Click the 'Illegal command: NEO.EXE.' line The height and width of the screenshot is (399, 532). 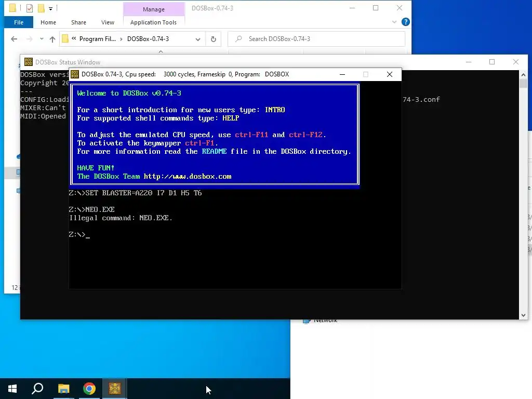(x=121, y=218)
